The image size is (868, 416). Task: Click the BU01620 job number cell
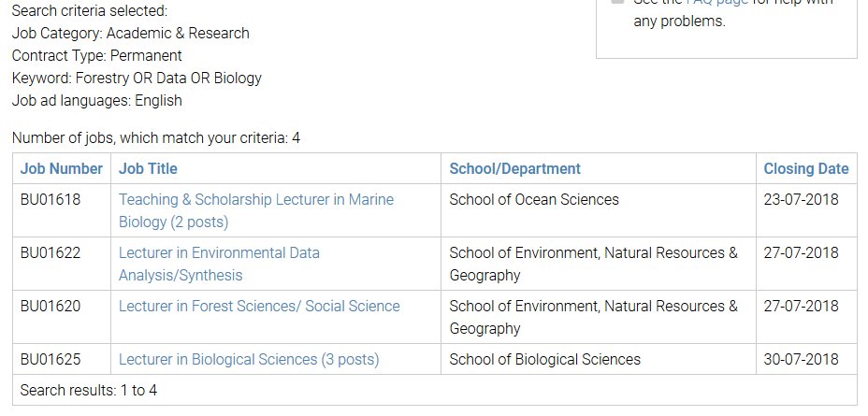click(51, 307)
